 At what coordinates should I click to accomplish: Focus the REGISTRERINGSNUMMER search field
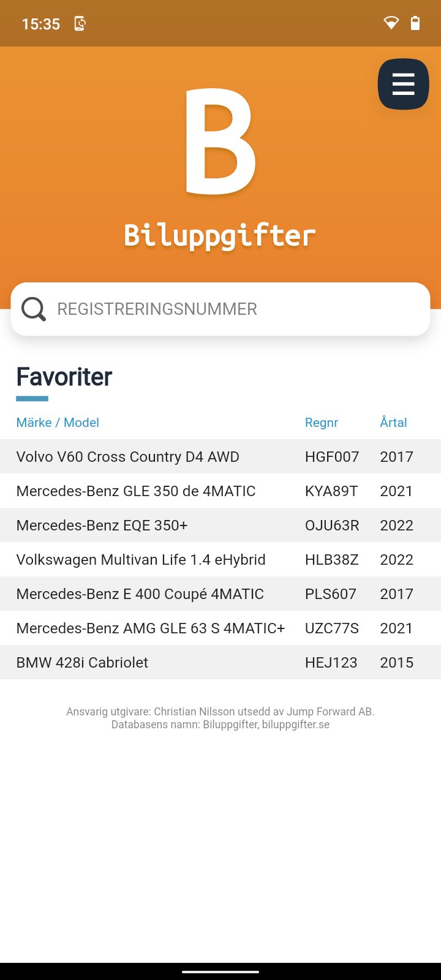[233, 309]
